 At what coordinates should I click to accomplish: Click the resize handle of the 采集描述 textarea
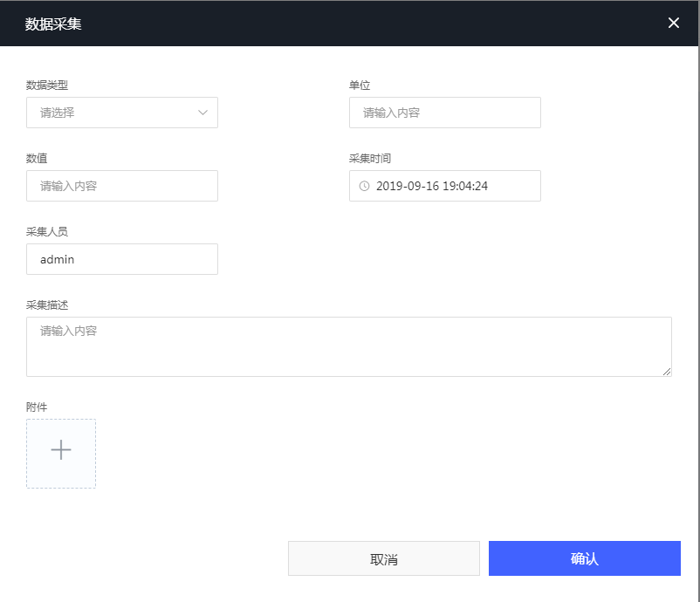[667, 372]
